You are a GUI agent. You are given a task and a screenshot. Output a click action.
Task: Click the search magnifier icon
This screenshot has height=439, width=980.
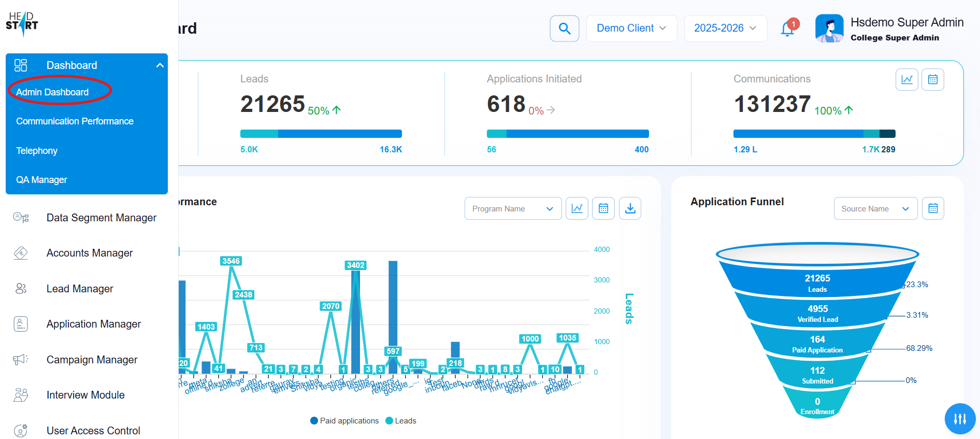564,29
